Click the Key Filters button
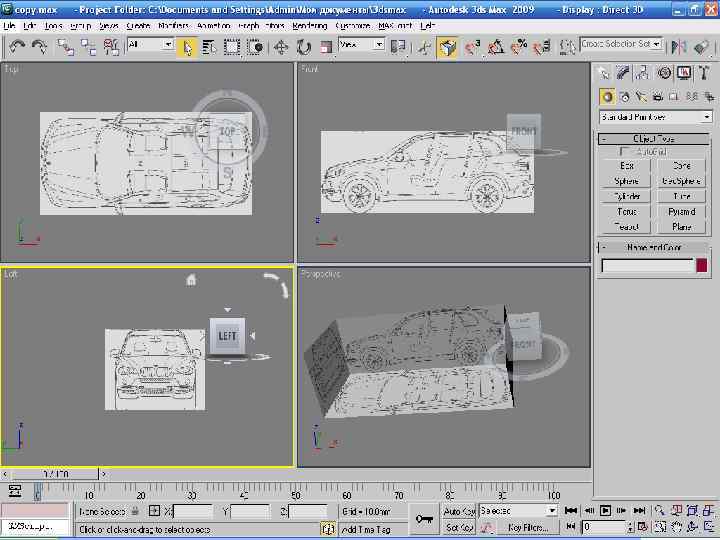The image size is (720, 540). point(527,527)
